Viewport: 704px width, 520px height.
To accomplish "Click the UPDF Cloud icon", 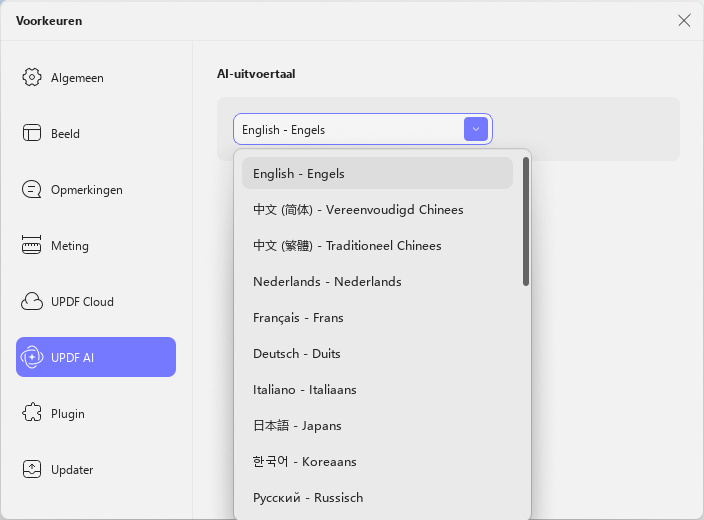I will [x=31, y=301].
